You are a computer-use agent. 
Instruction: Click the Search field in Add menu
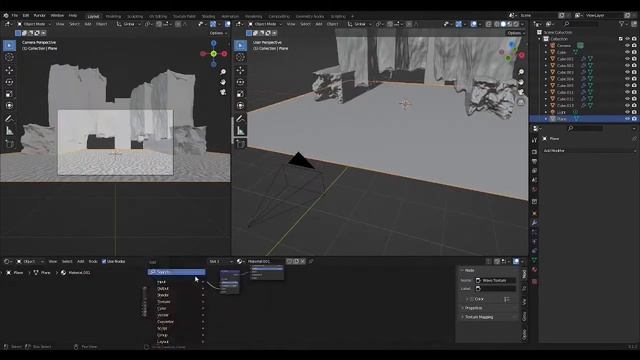[177, 272]
